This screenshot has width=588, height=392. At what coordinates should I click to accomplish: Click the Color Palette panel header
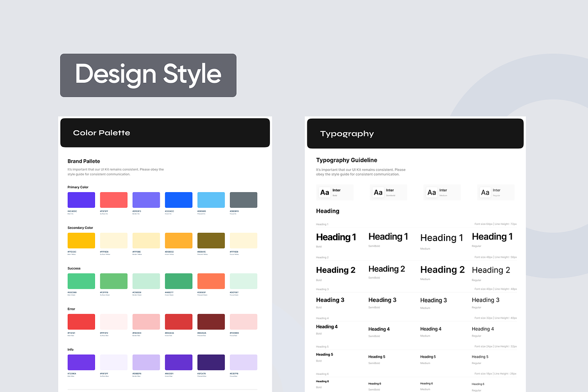165,133
